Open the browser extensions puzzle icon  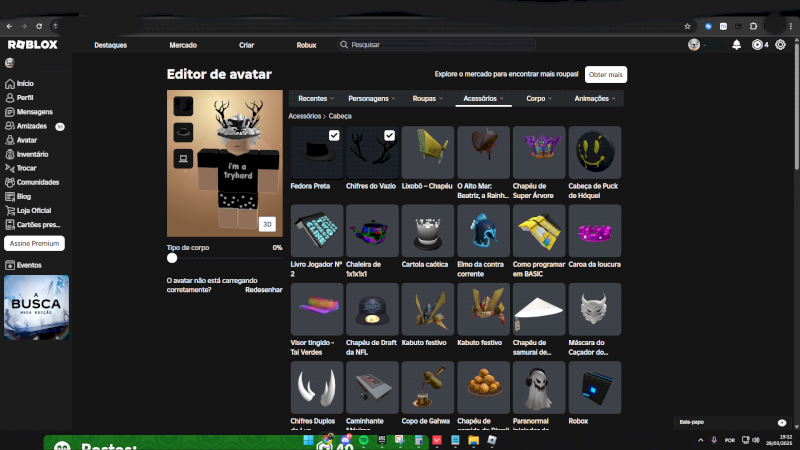pos(754,26)
